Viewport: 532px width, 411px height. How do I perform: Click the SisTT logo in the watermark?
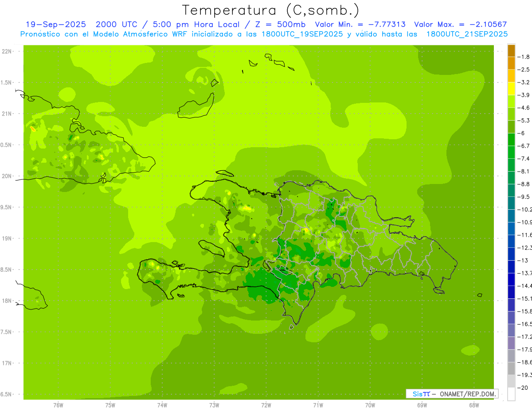click(421, 394)
